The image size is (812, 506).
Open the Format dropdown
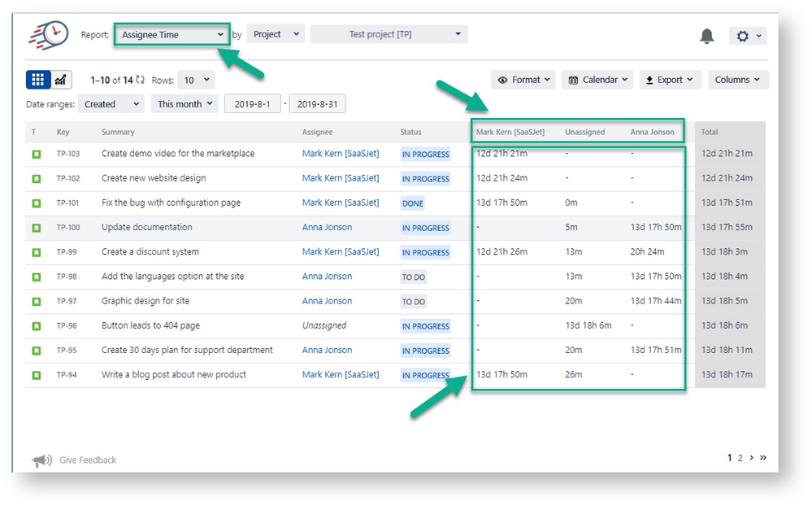point(523,80)
